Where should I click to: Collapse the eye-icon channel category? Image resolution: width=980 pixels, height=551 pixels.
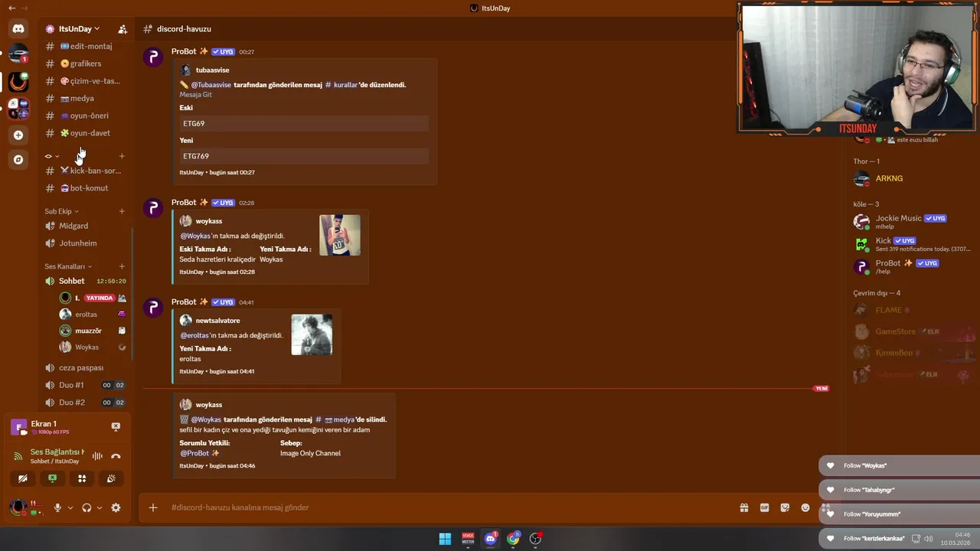(52, 156)
